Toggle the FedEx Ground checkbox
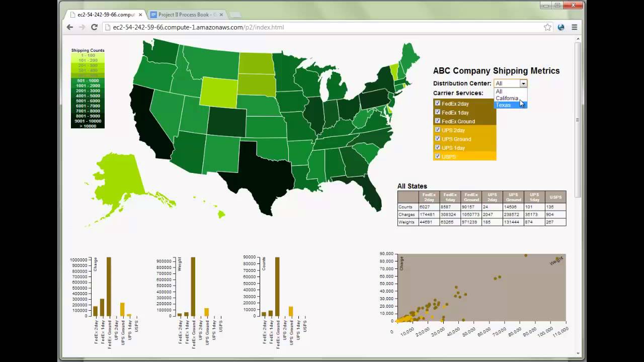Screen dimensions: 644x362 tap(438, 121)
